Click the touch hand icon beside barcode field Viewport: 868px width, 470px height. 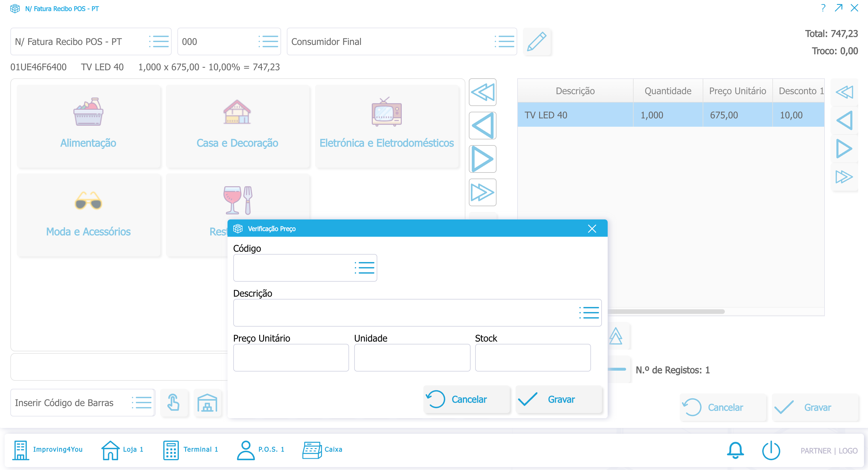[x=174, y=402]
